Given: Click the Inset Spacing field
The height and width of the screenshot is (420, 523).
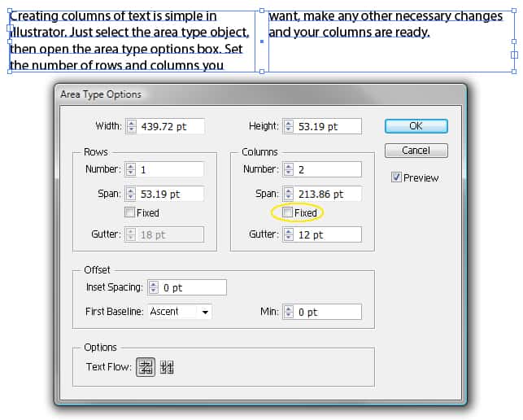Looking at the screenshot, I should [193, 287].
